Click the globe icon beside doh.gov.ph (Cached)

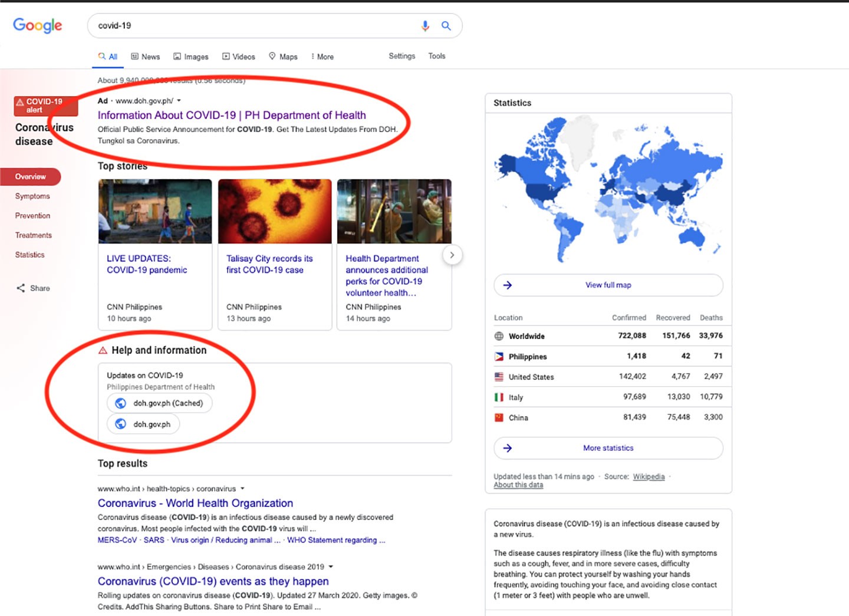[x=121, y=403]
